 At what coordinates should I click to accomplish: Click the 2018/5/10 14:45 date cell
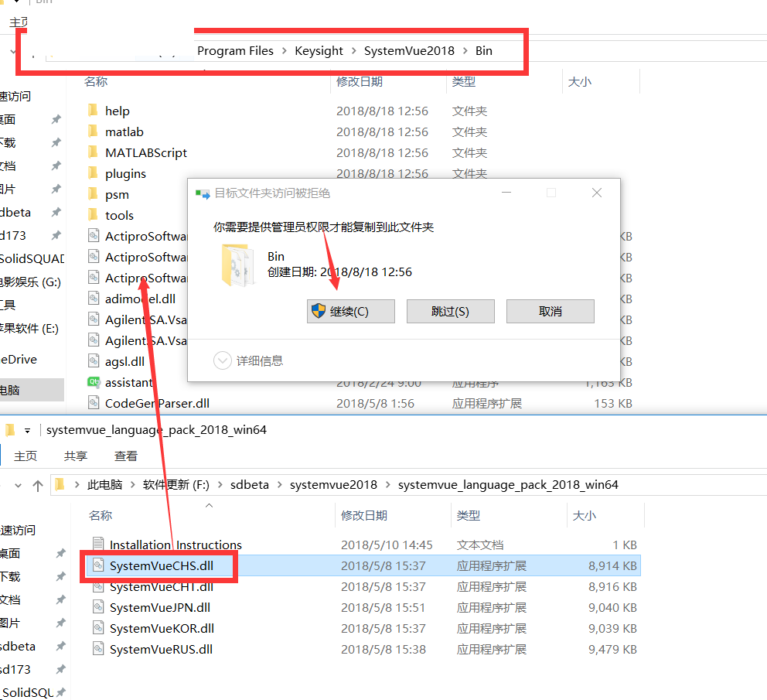387,545
